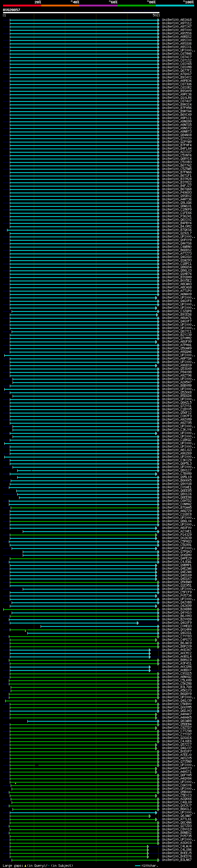Screen dimensions: 197x868
Task: Select label UniRef100_A8Q7Z9
Action: pyautogui.click(x=177, y=511)
